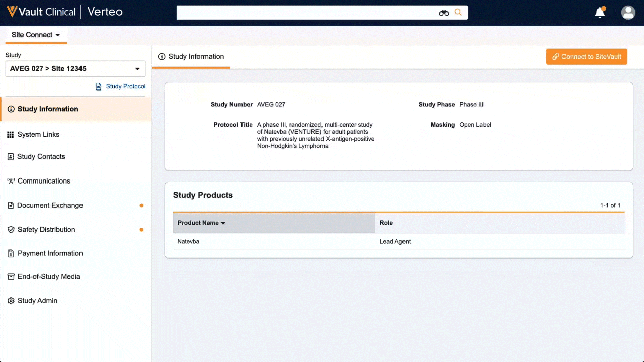Click the Payment Information dollar icon
644x362 pixels.
tap(11, 254)
